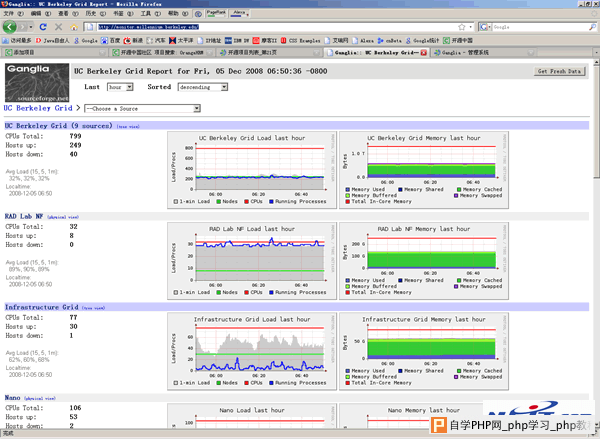This screenshot has width=600, height=439.
Task: Open the cnBeta bookmark
Action: pos(390,40)
